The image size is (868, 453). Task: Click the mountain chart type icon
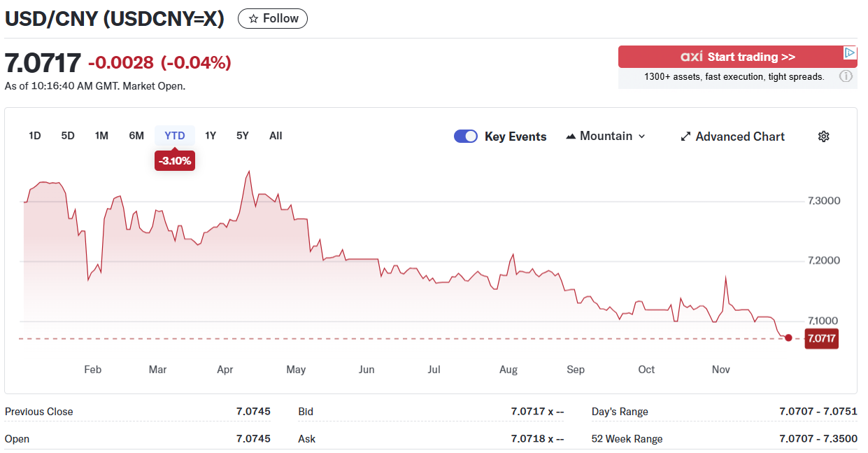coord(571,137)
